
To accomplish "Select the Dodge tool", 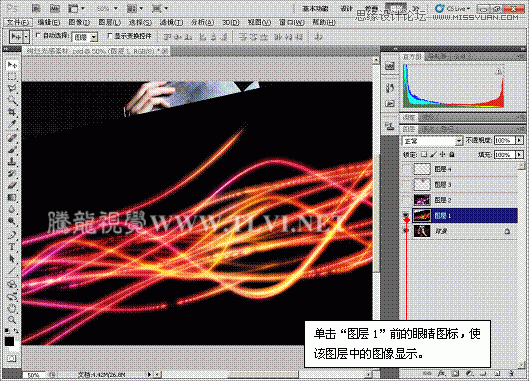I will coord(12,221).
